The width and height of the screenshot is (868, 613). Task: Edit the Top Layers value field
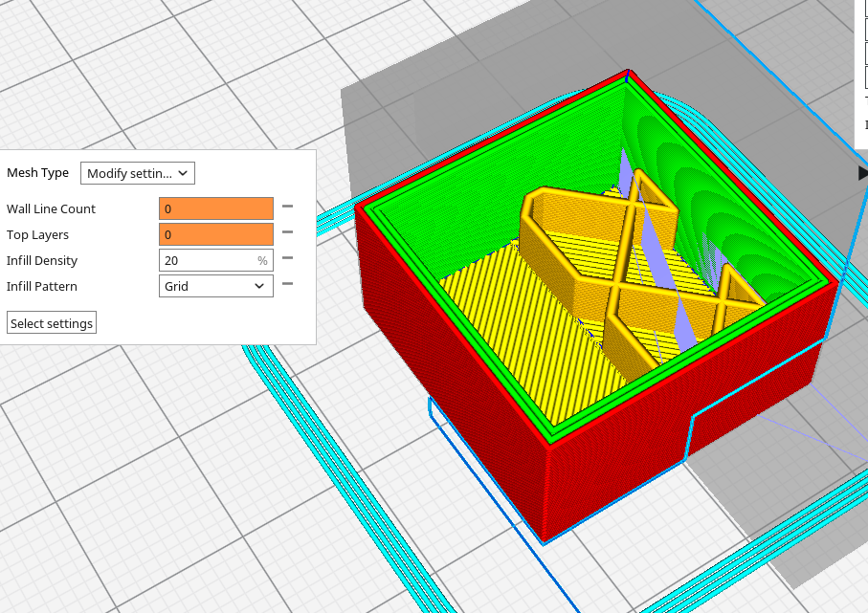coord(216,234)
